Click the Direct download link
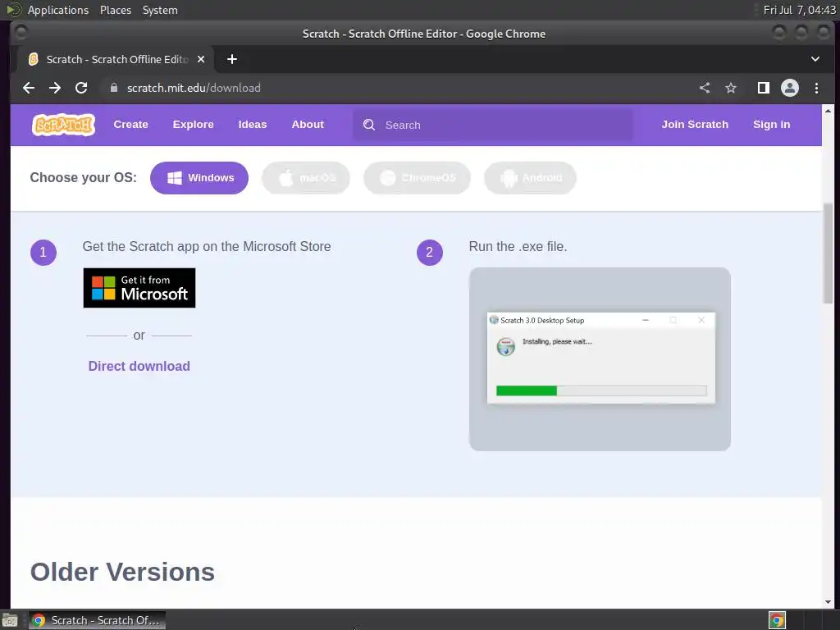The image size is (840, 630). click(139, 366)
